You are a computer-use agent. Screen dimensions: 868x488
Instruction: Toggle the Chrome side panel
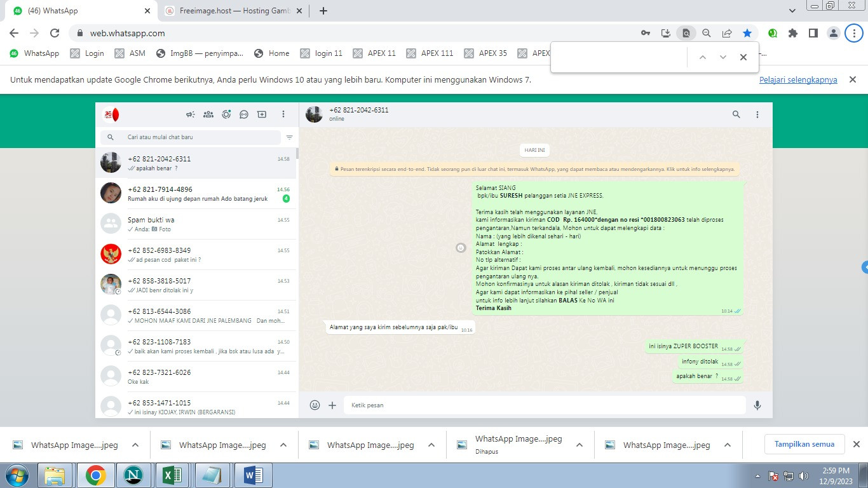(x=813, y=33)
